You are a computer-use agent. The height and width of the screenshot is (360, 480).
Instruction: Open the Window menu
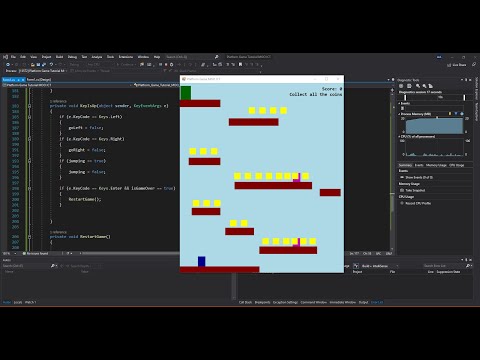(x=143, y=57)
